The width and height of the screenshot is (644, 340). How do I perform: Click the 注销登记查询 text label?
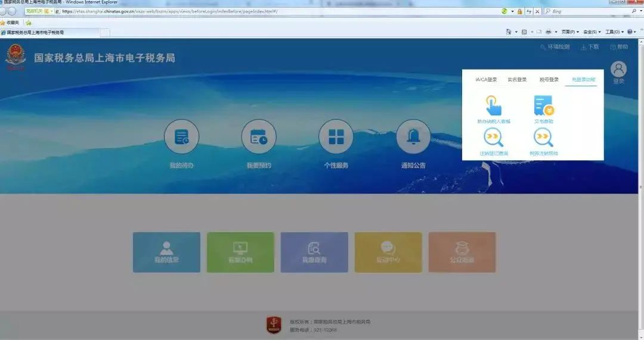[x=494, y=154]
